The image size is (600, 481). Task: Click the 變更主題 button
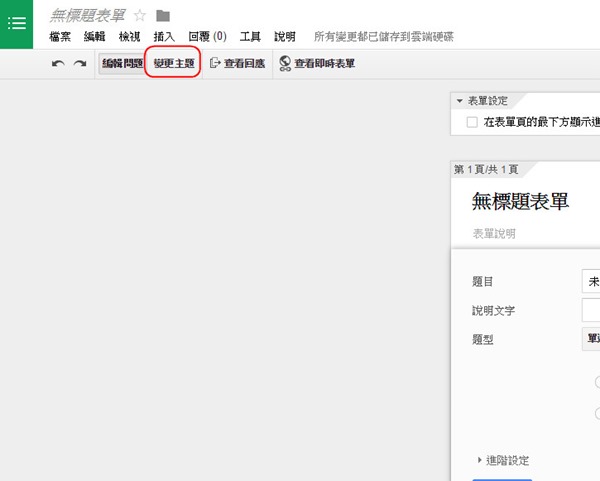point(174,63)
